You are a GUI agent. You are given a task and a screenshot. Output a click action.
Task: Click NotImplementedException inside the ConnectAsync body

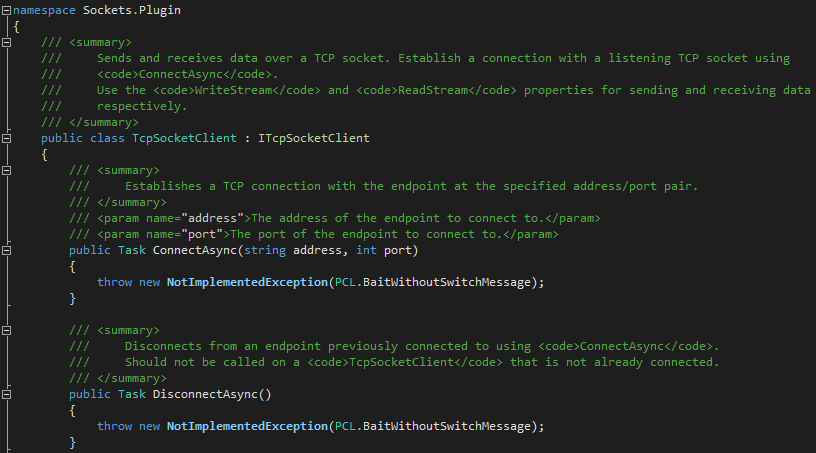point(247,282)
